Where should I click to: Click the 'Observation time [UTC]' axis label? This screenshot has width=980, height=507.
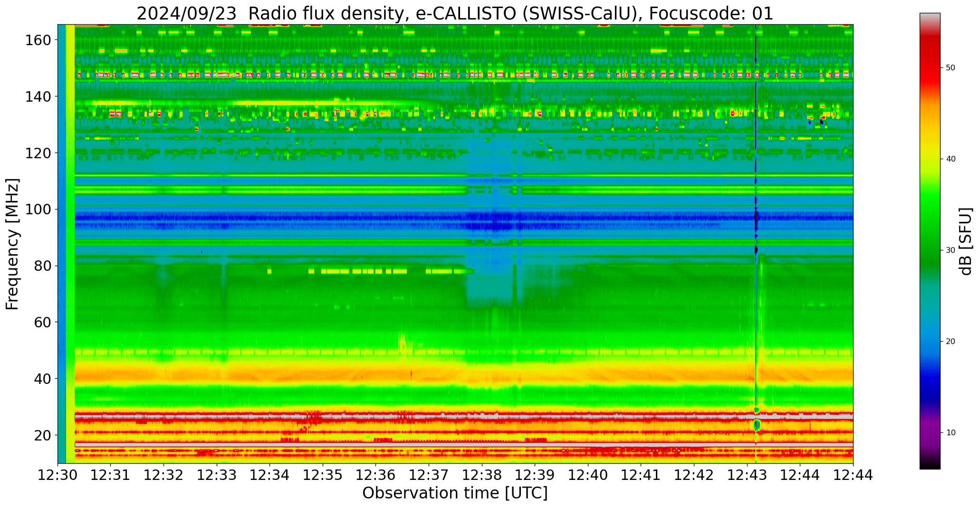click(455, 493)
